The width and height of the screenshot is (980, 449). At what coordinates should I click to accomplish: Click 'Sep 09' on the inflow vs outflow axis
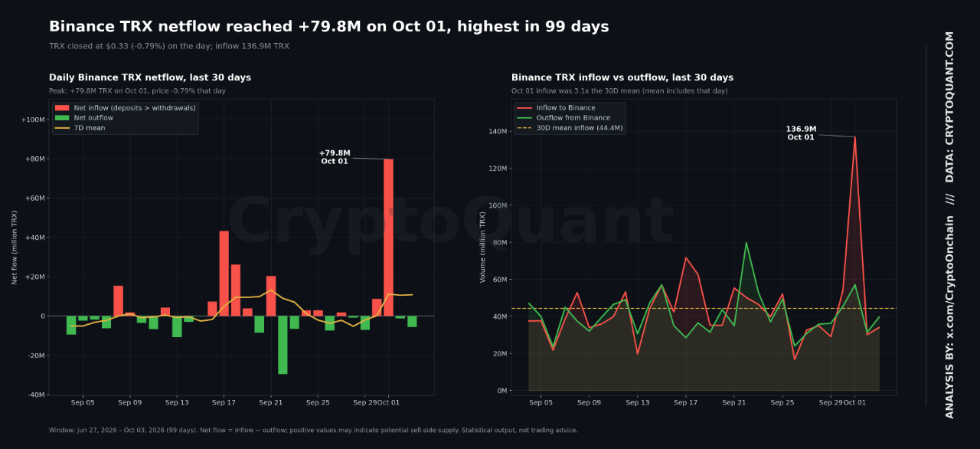pos(589,402)
